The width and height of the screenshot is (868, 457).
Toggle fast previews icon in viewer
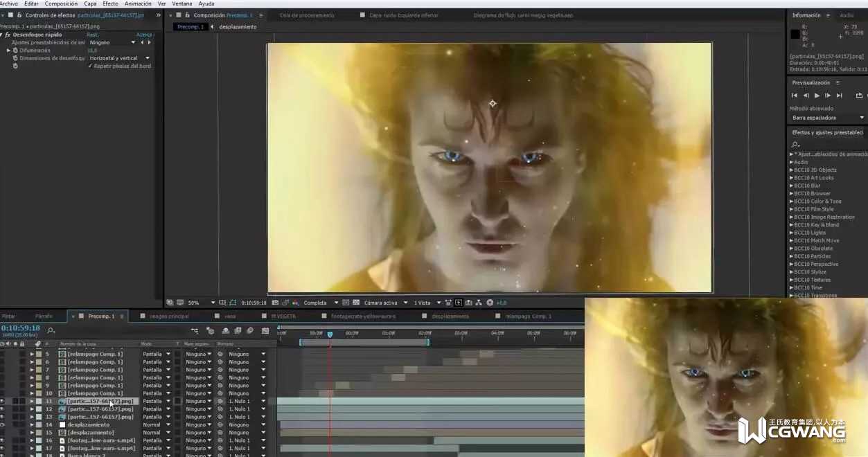click(x=459, y=303)
